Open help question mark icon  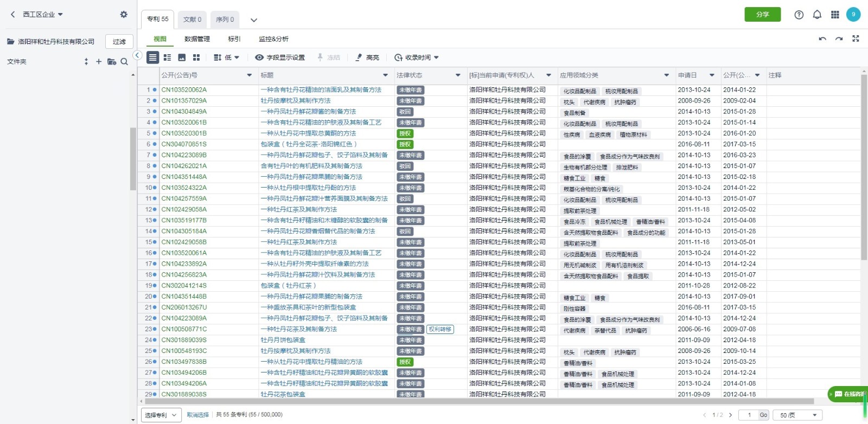pos(799,15)
